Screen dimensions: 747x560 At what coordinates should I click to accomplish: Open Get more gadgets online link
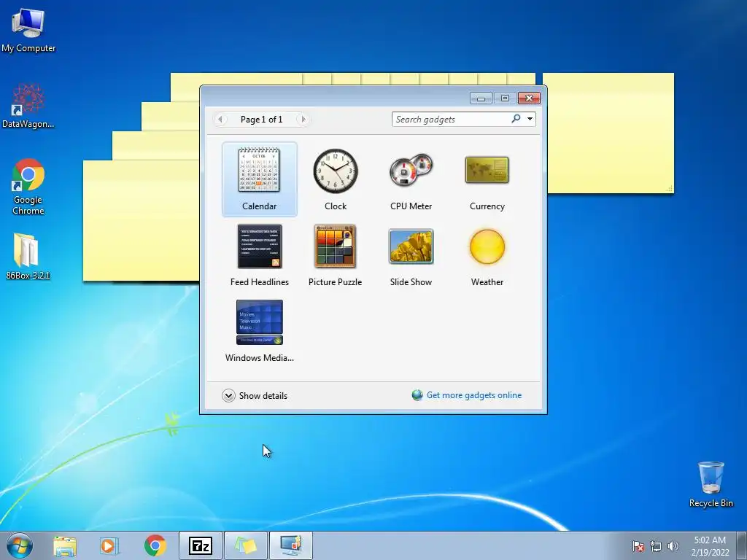473,395
